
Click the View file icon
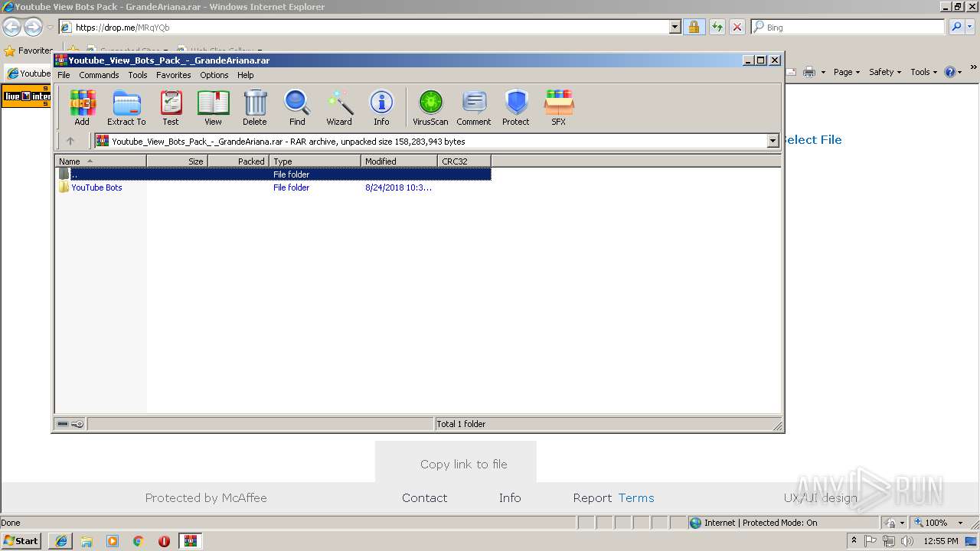pyautogui.click(x=213, y=107)
